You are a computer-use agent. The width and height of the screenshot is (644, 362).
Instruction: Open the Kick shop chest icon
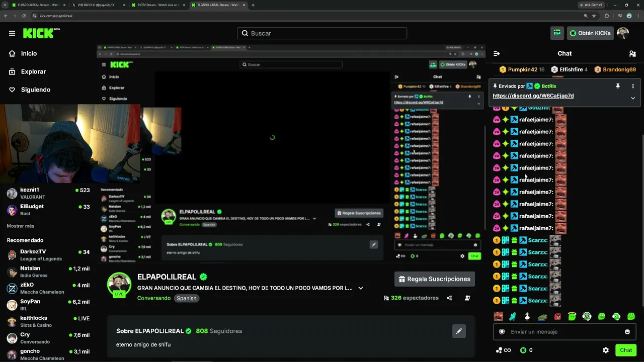coord(557,33)
